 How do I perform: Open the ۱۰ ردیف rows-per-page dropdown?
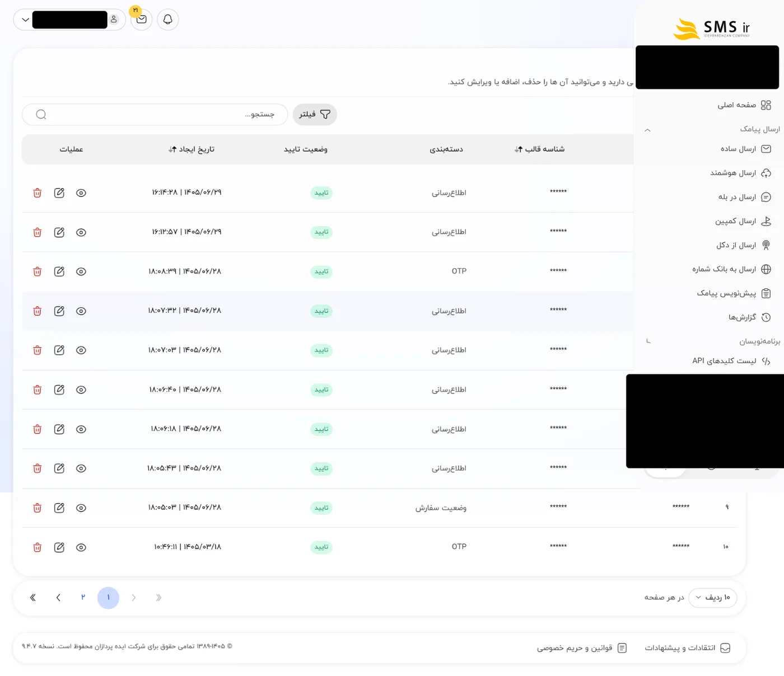713,598
